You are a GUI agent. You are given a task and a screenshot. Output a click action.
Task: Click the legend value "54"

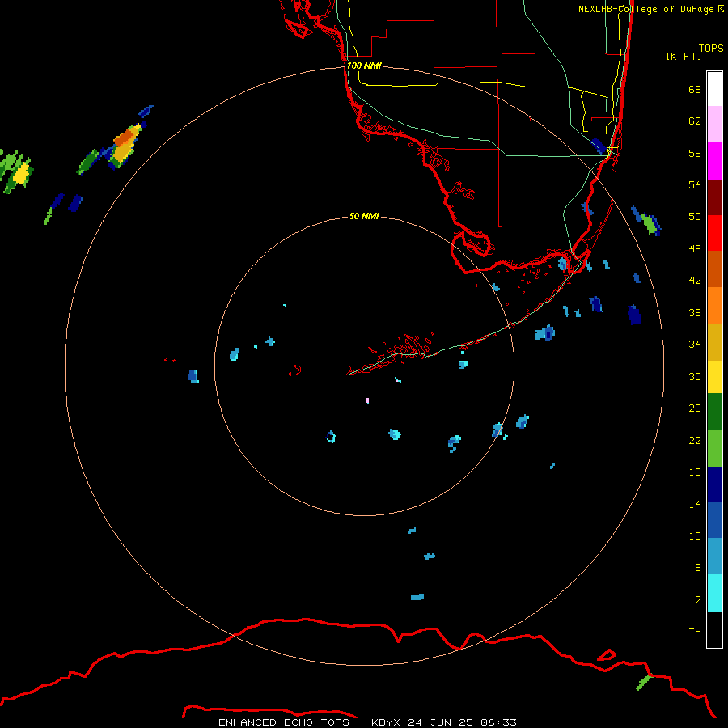695,184
